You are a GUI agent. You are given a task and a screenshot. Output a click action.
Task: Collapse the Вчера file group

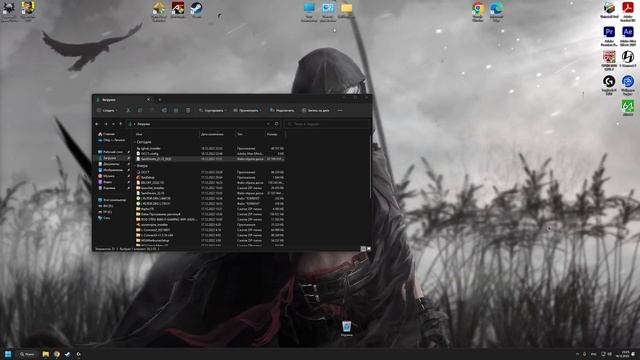pyautogui.click(x=135, y=166)
